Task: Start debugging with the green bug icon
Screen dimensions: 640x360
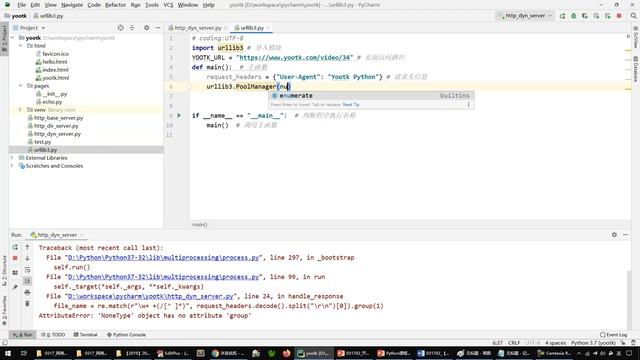Action: point(573,16)
